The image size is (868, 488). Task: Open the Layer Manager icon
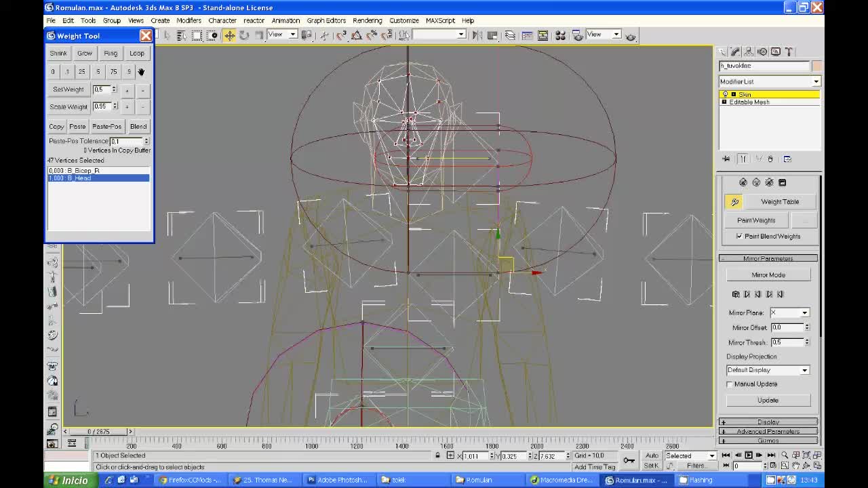[x=510, y=35]
